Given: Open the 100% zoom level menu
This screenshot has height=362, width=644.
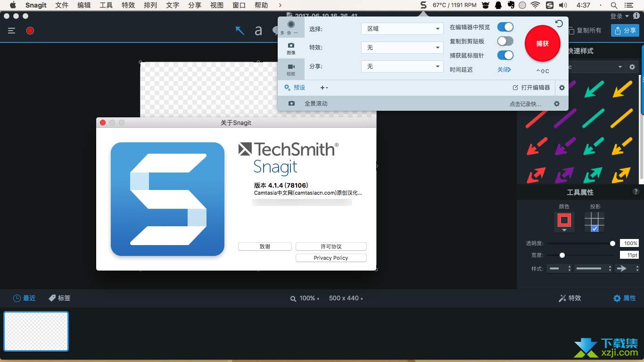Looking at the screenshot, I should click(305, 298).
